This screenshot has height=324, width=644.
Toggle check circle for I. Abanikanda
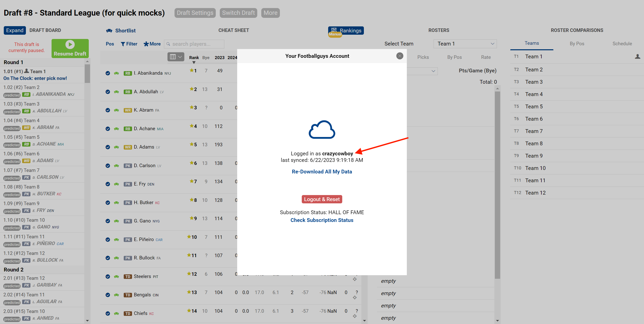click(108, 73)
